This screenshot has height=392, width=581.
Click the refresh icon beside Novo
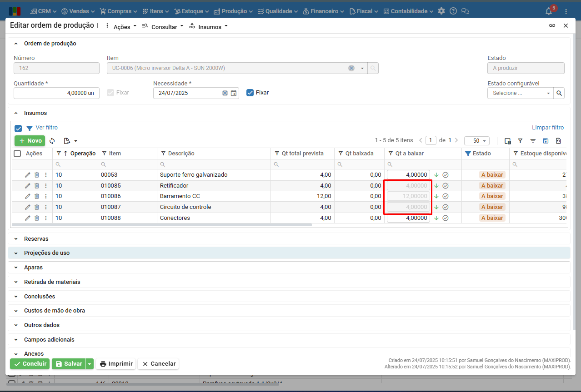(52, 141)
